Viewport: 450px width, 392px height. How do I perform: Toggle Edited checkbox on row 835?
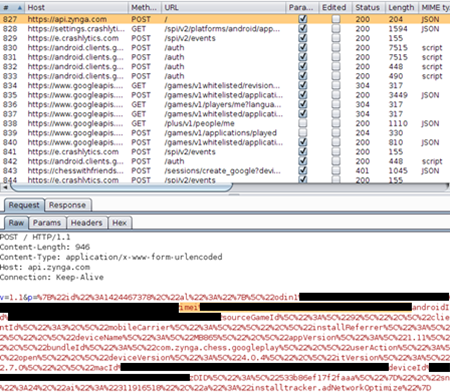336,95
